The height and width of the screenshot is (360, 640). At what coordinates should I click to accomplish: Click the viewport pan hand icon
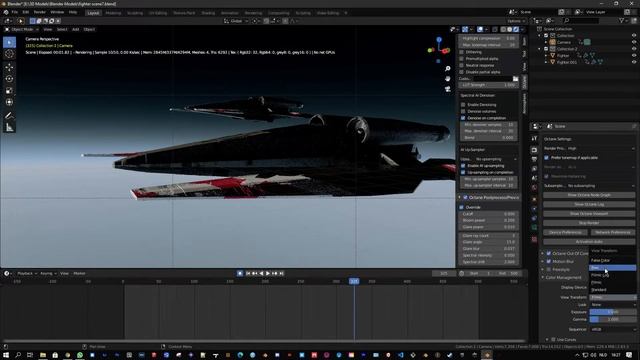tap(448, 78)
